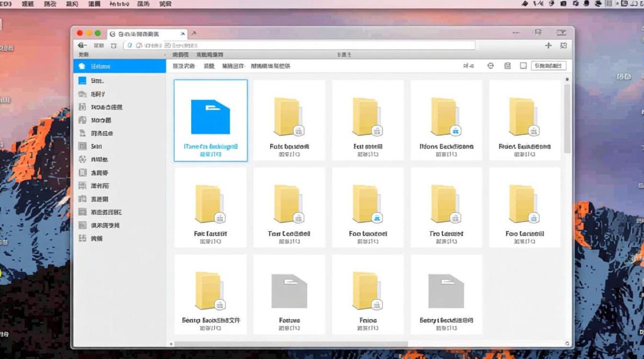Viewport: 644px width, 359px height.
Task: Select the iTunes Backups item so it's highlighted
Action: coord(210,121)
